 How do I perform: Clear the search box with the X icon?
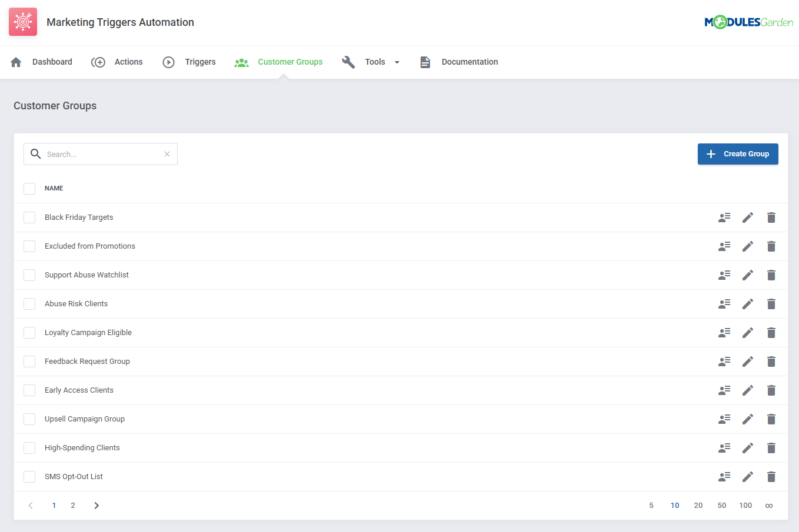tap(167, 153)
